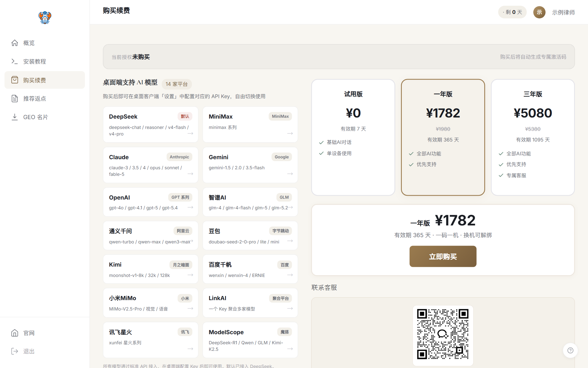Open the Kimi card arrow

click(190, 275)
